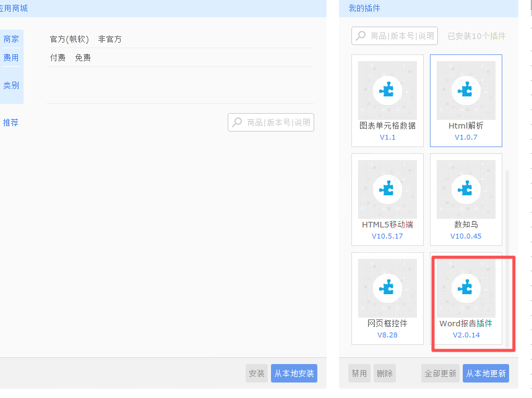The width and height of the screenshot is (532, 398).
Task: Select the Word报告插件 plugin puzzle icon
Action: click(466, 289)
